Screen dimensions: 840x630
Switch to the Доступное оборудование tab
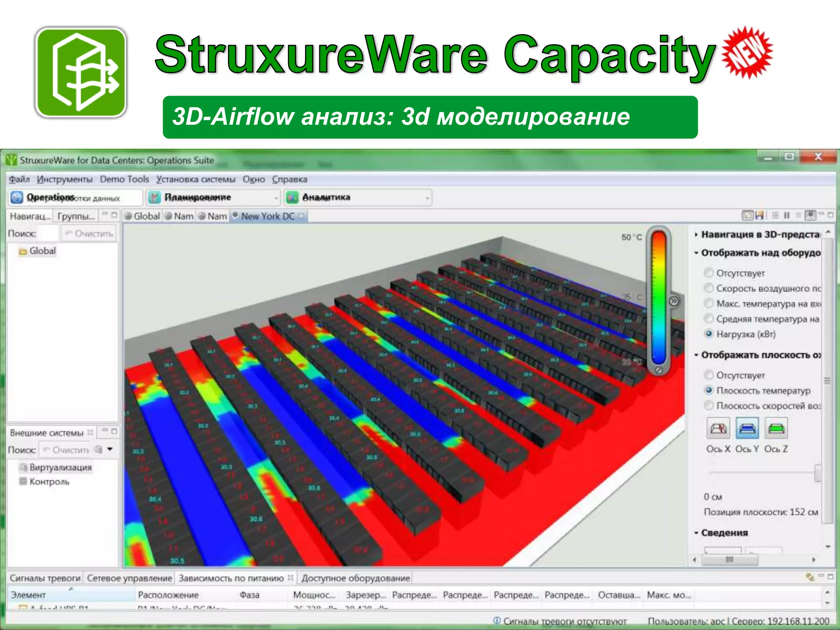[x=356, y=578]
